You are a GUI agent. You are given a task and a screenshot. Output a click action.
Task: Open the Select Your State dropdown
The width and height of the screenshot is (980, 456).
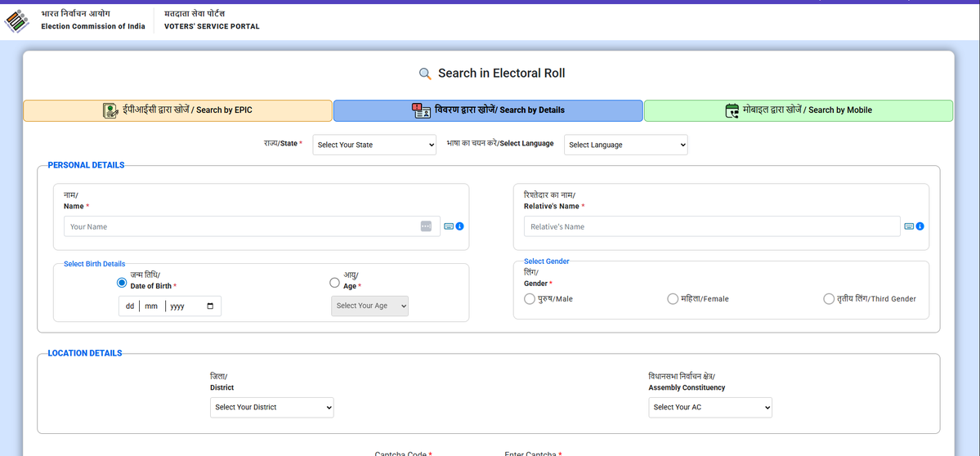pyautogui.click(x=374, y=145)
